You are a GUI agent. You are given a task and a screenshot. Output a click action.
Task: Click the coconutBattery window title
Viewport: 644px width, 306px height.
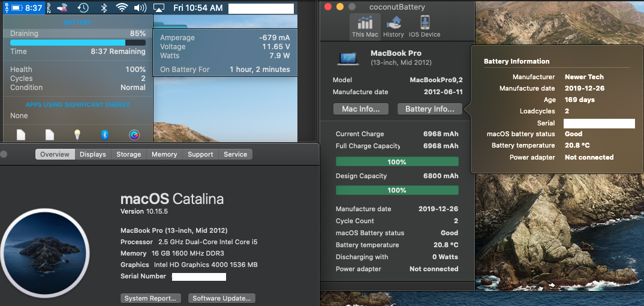[x=397, y=7]
